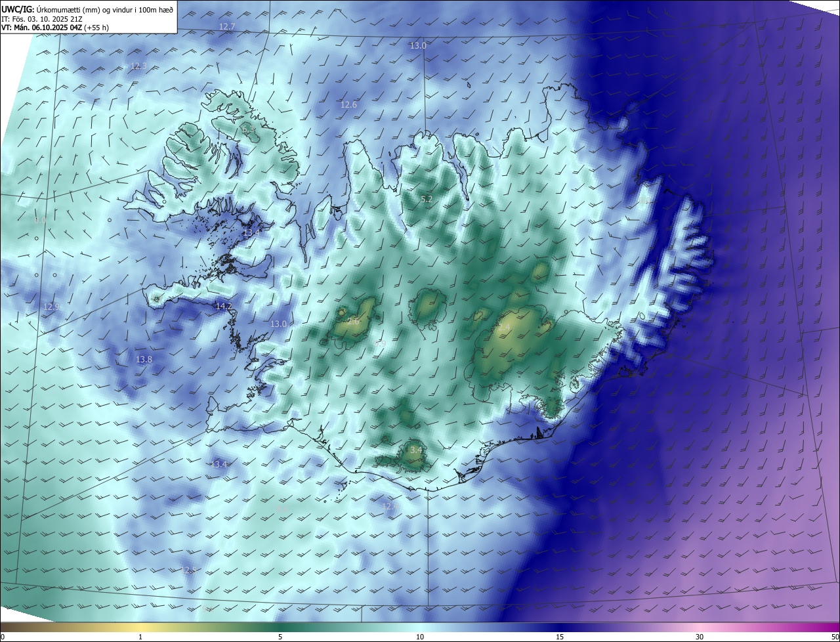Click the 12.9 value label on the map
This screenshot has height=642, width=840.
[52, 307]
